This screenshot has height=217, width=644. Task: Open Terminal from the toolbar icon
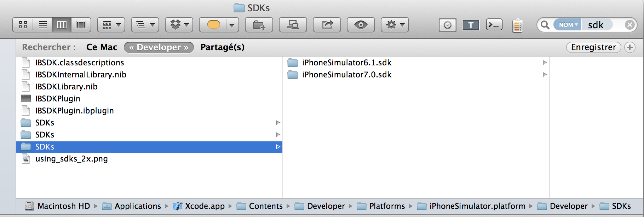pos(494,25)
